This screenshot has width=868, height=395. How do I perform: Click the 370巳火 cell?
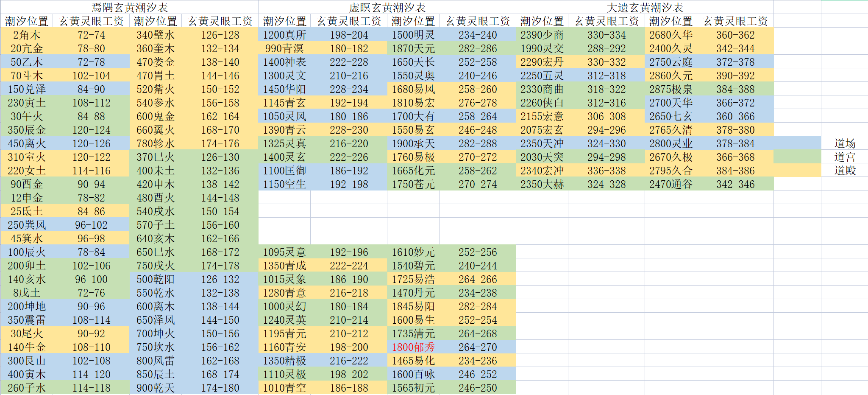pos(156,157)
